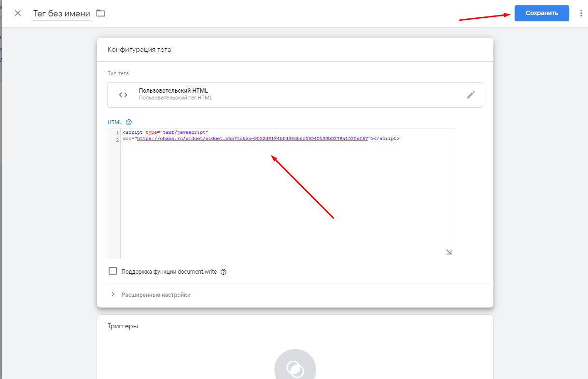
Task: Click the Тег без имени name field
Action: click(x=61, y=14)
